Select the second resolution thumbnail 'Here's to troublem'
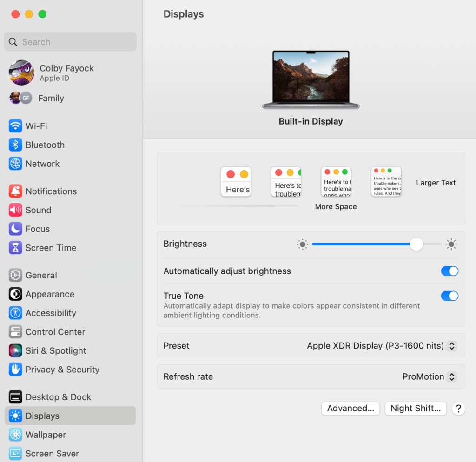The image size is (476, 462). click(286, 182)
